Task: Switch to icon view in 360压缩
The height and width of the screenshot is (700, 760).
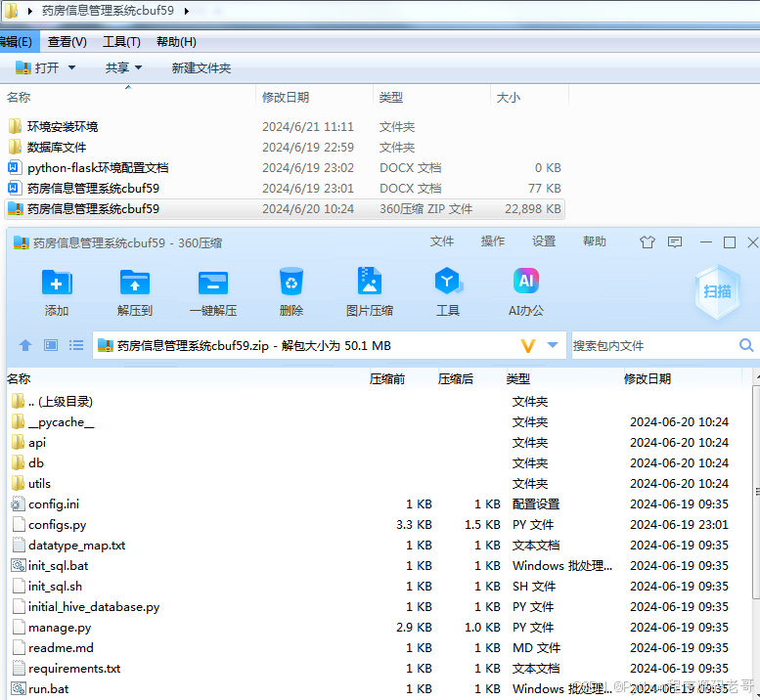Action: [51, 345]
